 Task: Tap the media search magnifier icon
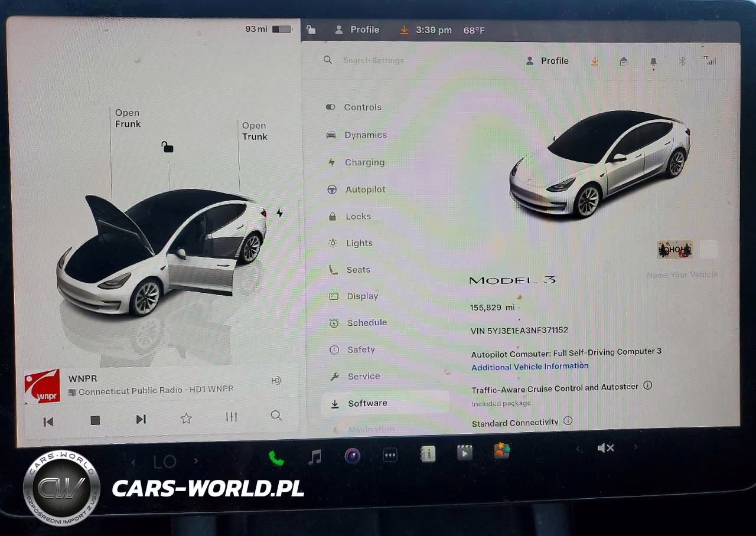(276, 415)
